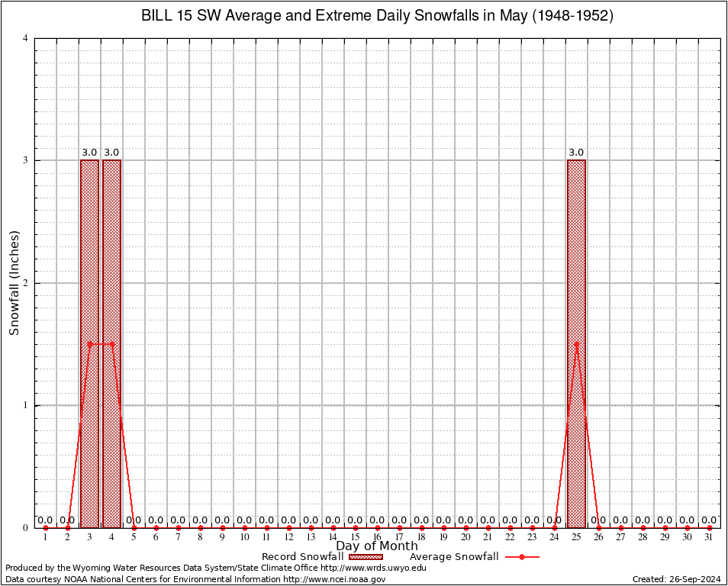The width and height of the screenshot is (728, 586).
Task: Select the average snowfall peak marker on day 25
Action: [x=576, y=343]
